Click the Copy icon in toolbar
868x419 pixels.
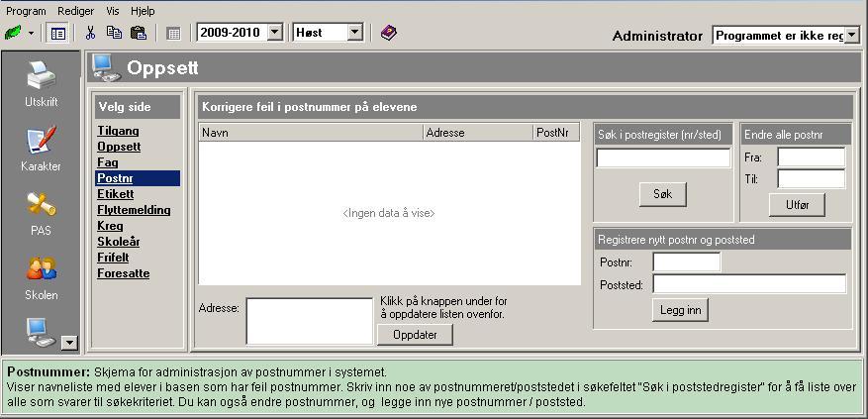point(114,33)
